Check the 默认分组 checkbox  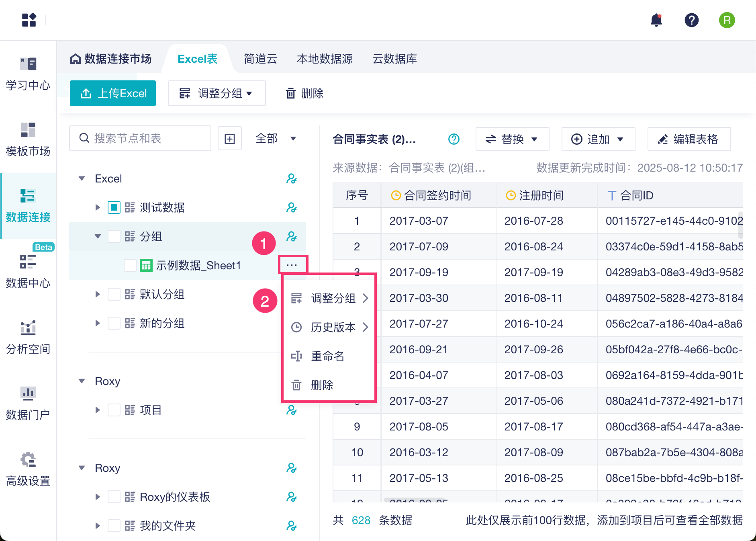tap(114, 295)
